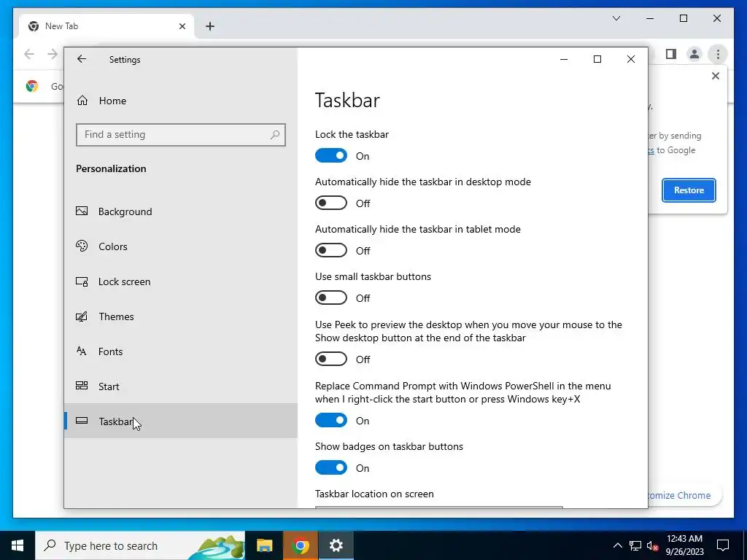Select the New Tab tab in Chrome

click(x=107, y=26)
